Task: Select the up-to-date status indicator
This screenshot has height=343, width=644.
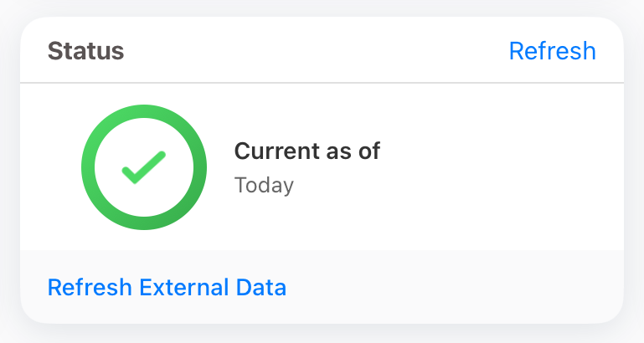Action: [x=143, y=167]
